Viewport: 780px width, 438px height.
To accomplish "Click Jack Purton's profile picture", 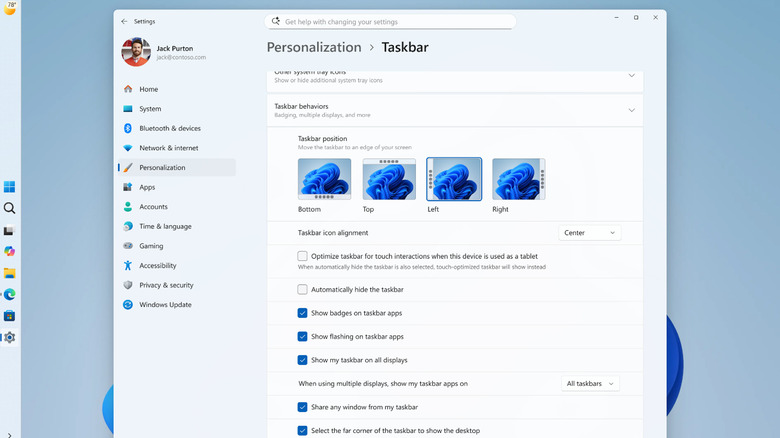I will (x=136, y=52).
